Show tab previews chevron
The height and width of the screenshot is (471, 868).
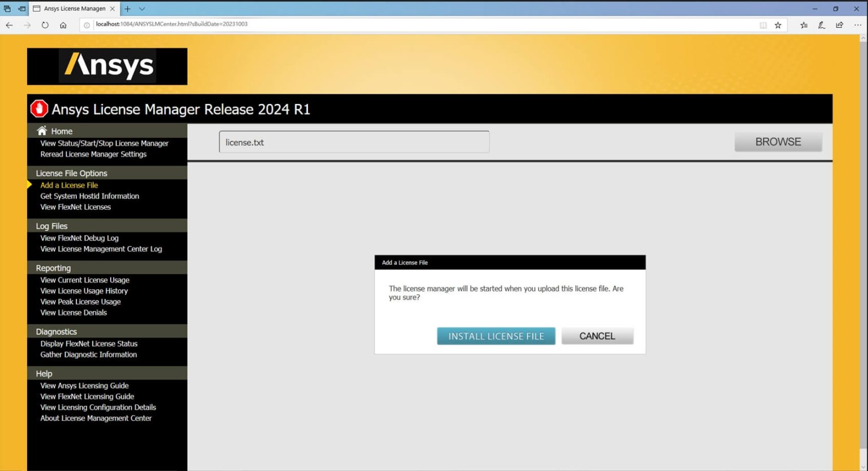click(142, 8)
